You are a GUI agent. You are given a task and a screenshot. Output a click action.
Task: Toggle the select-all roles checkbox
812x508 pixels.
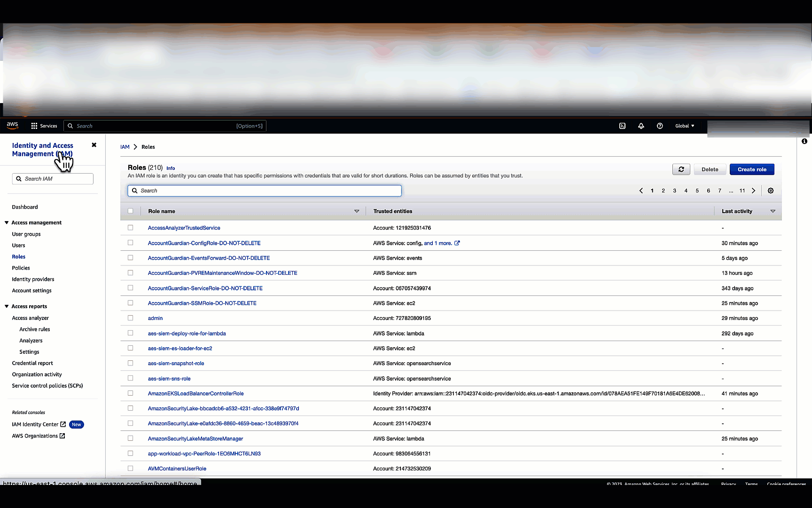click(130, 211)
